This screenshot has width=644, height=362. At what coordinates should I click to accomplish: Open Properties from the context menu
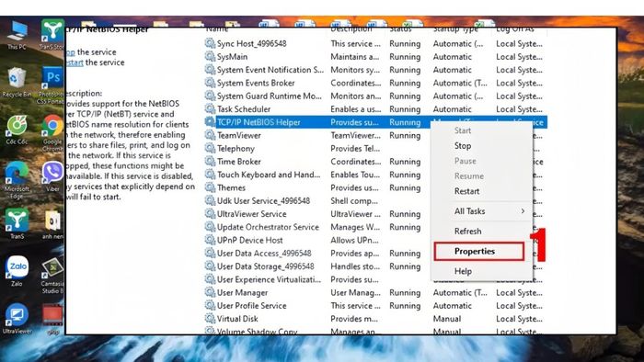click(479, 252)
